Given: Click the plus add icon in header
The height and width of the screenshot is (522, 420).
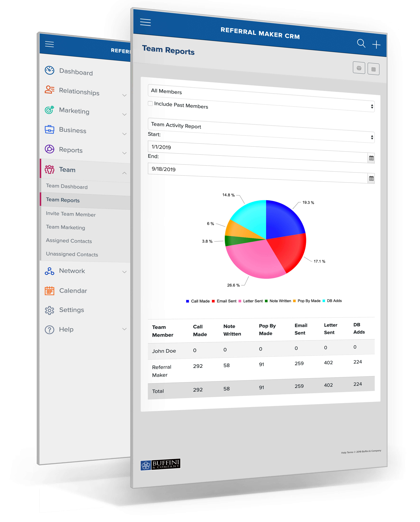Looking at the screenshot, I should 376,45.
